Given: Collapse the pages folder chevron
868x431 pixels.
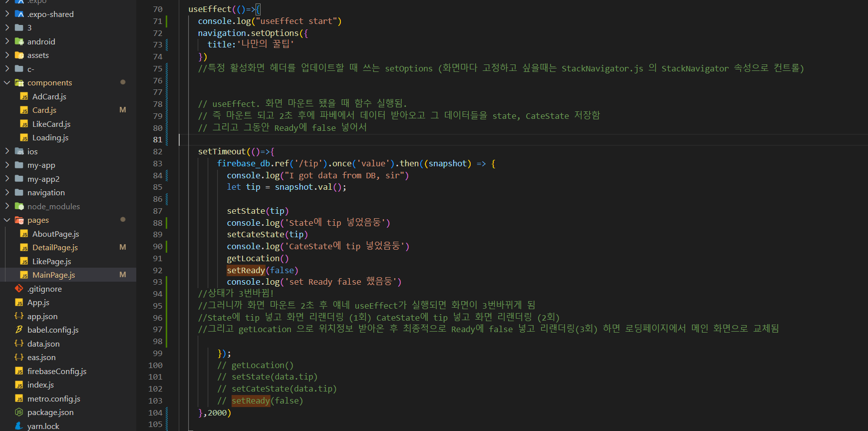Looking at the screenshot, I should click(x=7, y=220).
